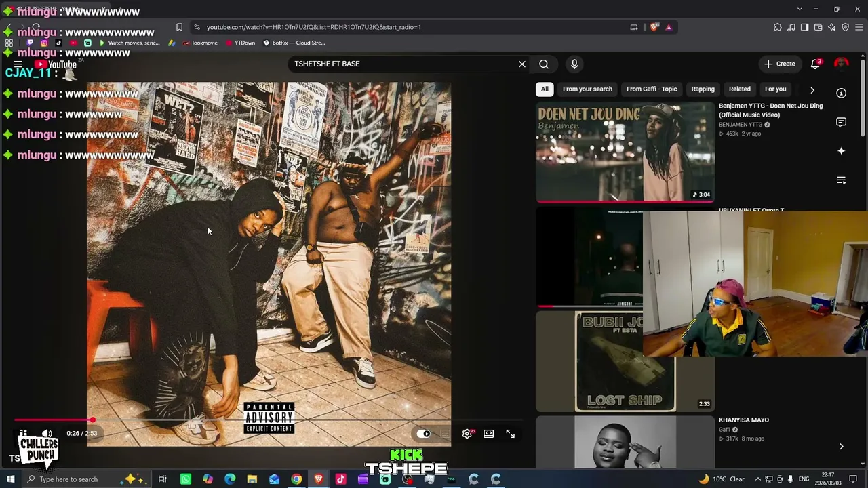Select the 'From your search' chip

coord(587,89)
